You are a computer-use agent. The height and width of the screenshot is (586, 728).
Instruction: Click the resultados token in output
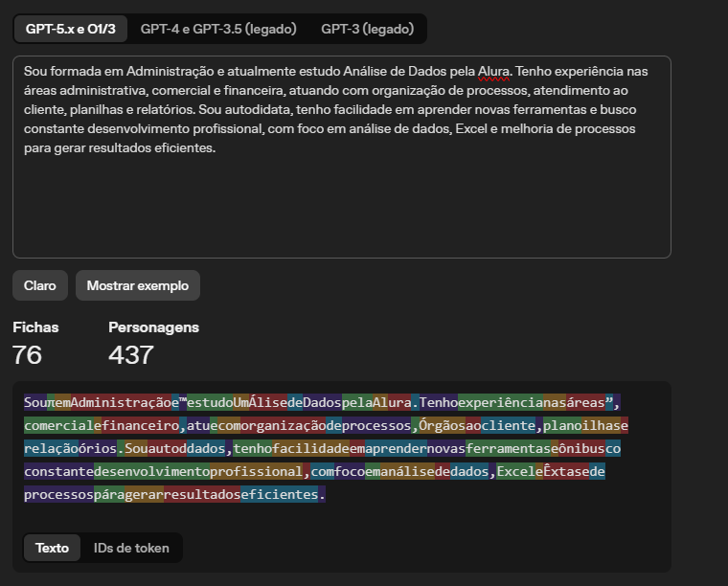click(202, 495)
